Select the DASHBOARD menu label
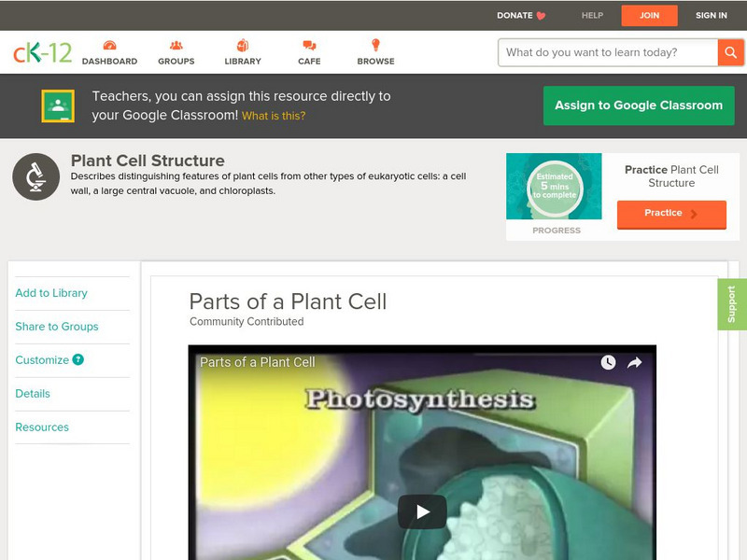747x560 pixels. (109, 62)
